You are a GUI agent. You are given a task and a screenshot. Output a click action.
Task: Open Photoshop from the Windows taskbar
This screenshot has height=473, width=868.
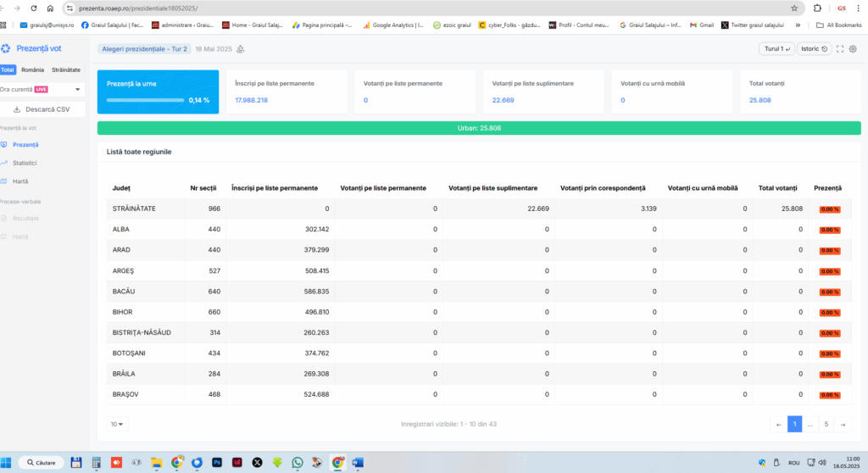pyautogui.click(x=217, y=462)
